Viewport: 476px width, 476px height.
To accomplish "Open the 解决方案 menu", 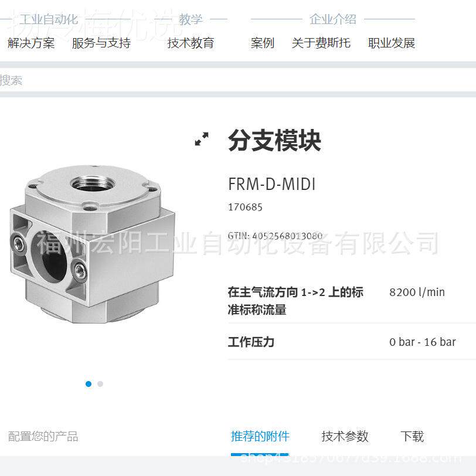I will pyautogui.click(x=31, y=43).
